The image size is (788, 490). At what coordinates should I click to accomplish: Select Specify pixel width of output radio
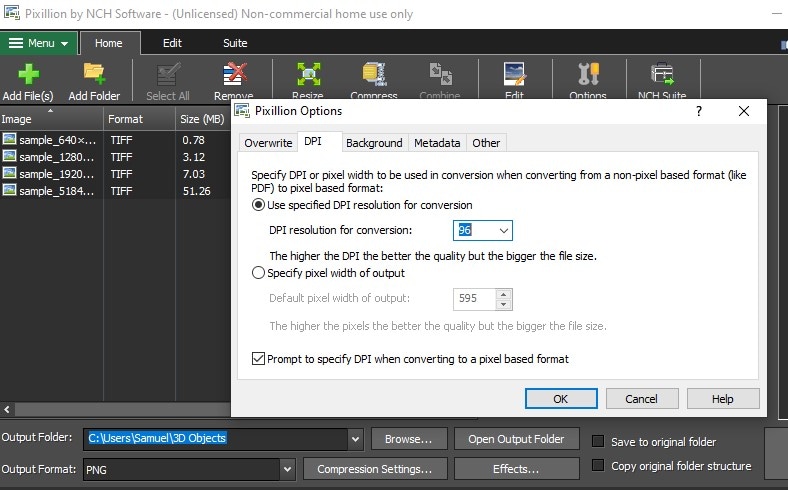(258, 273)
